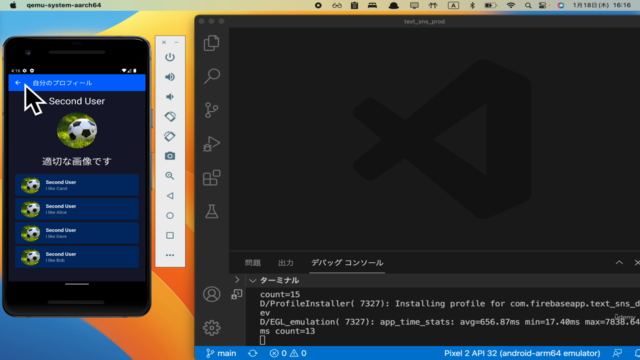Open the Run and Debug view

click(x=211, y=144)
